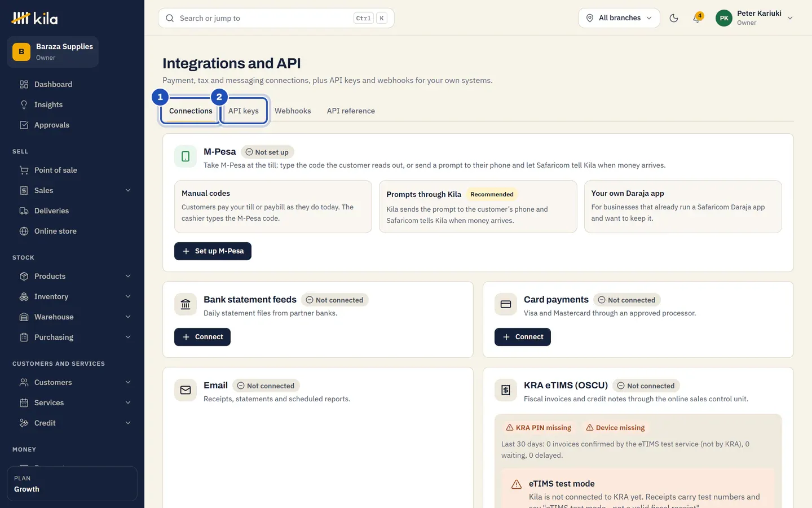Click the Search or jump to field
The height and width of the screenshot is (508, 812).
pyautogui.click(x=276, y=18)
